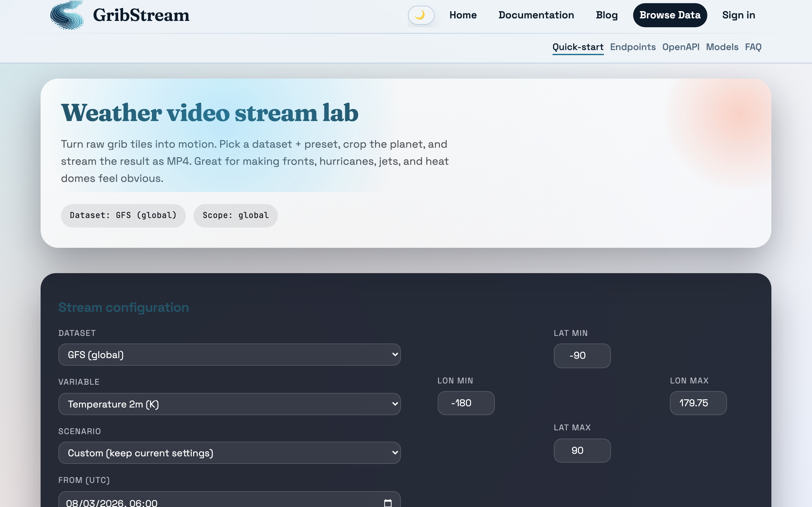This screenshot has width=812, height=507.
Task: Click the GribStream brand name text
Action: (x=141, y=16)
